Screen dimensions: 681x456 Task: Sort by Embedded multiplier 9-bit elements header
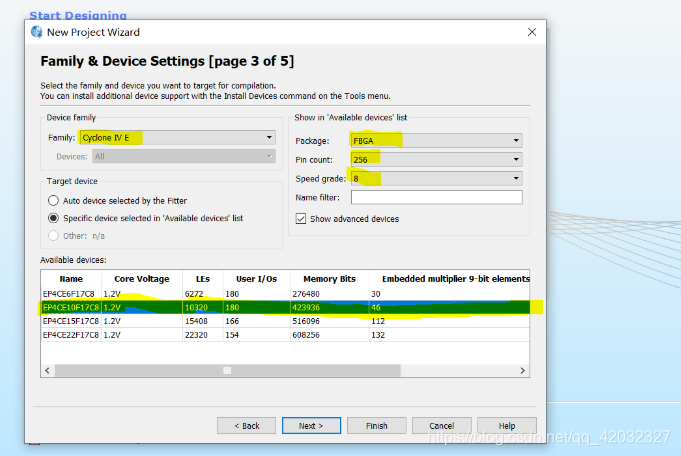(x=449, y=279)
